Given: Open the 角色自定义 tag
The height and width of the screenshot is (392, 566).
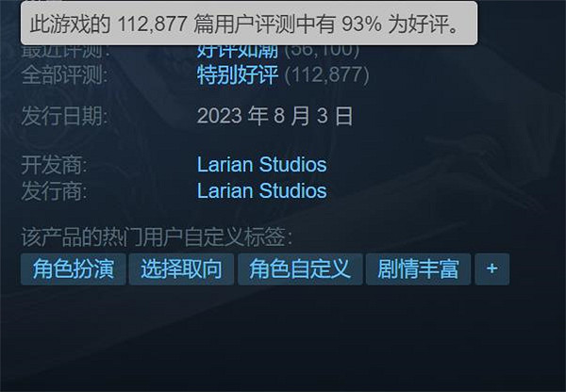Looking at the screenshot, I should point(300,269).
